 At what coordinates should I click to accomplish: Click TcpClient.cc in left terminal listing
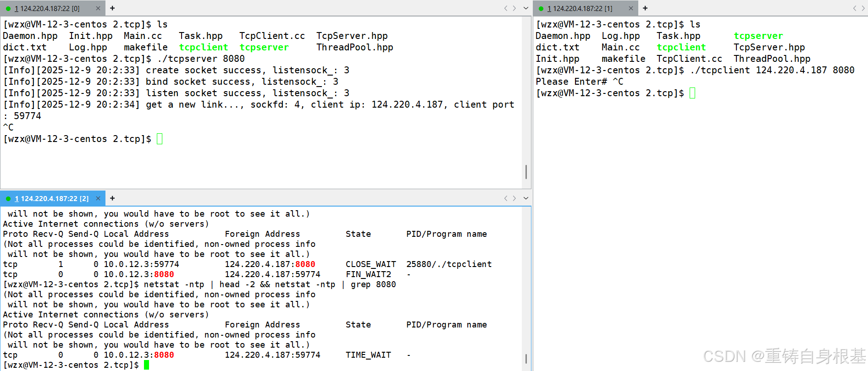(272, 36)
